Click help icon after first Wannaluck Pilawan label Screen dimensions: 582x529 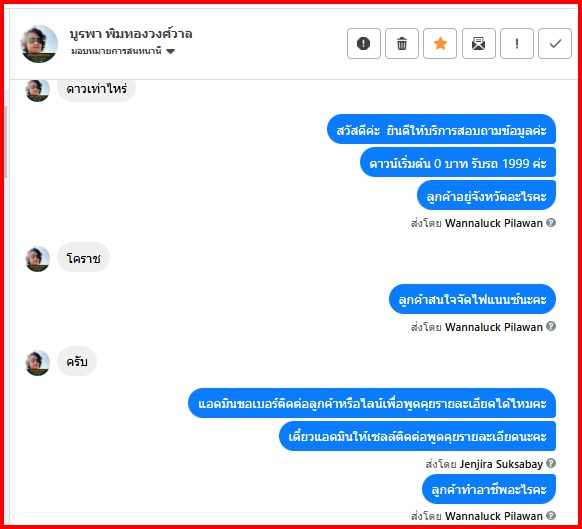(x=551, y=222)
